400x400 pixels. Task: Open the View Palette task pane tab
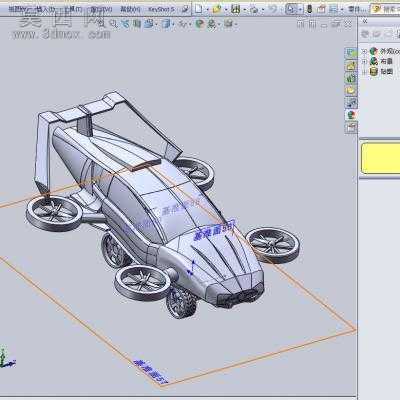click(351, 90)
